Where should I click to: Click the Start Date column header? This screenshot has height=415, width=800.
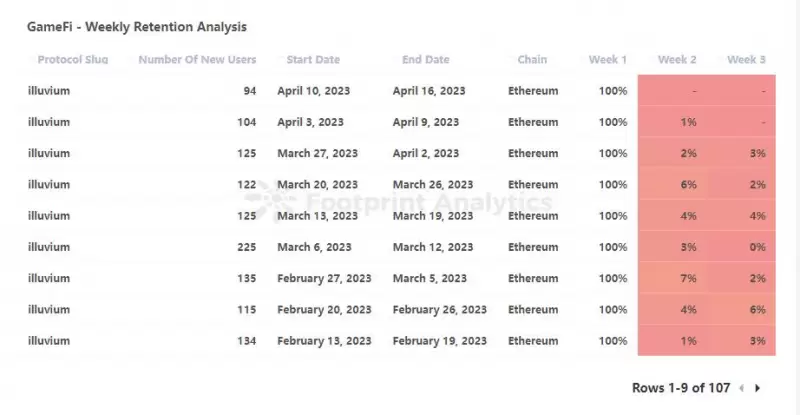pyautogui.click(x=313, y=60)
